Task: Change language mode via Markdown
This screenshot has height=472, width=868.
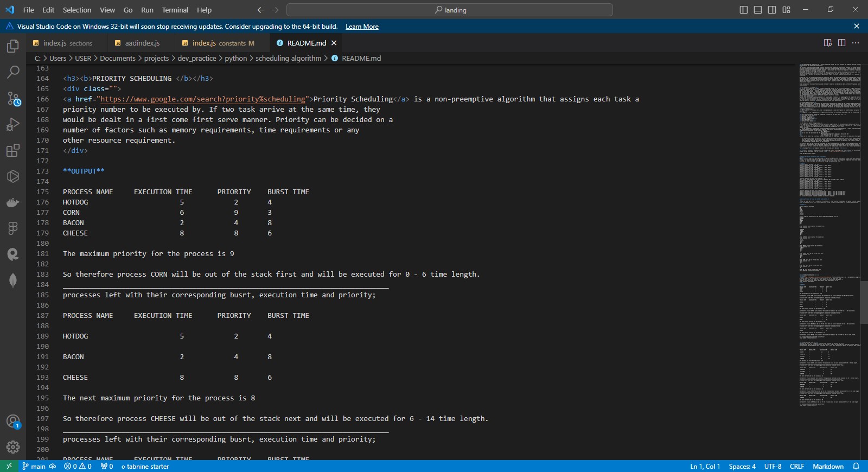Action: [x=828, y=466]
